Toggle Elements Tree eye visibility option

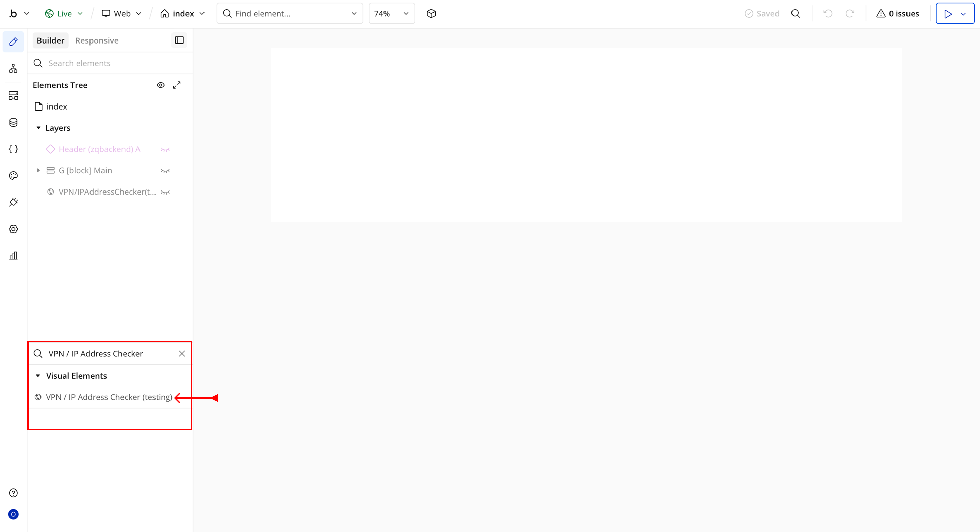click(x=161, y=85)
